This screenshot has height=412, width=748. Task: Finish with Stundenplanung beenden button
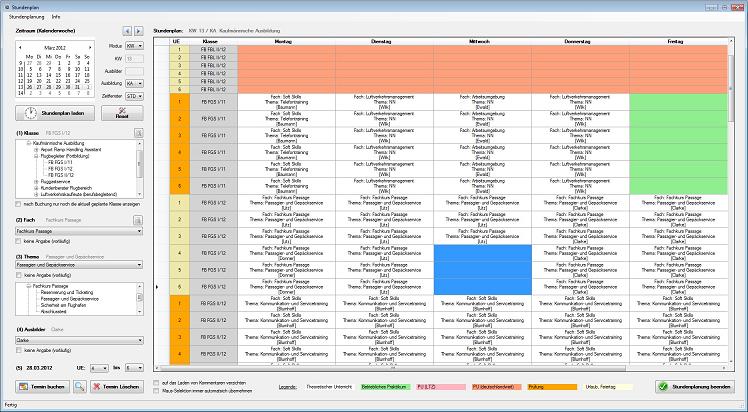[x=695, y=387]
